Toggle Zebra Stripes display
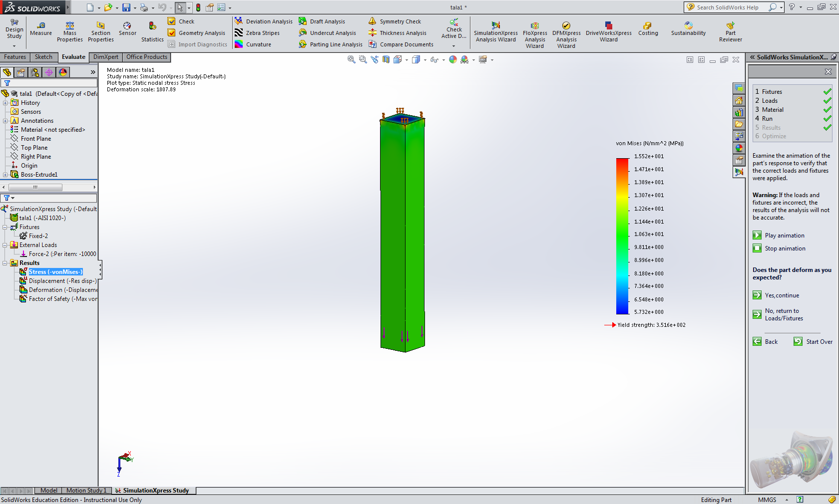This screenshot has height=504, width=839. click(257, 33)
